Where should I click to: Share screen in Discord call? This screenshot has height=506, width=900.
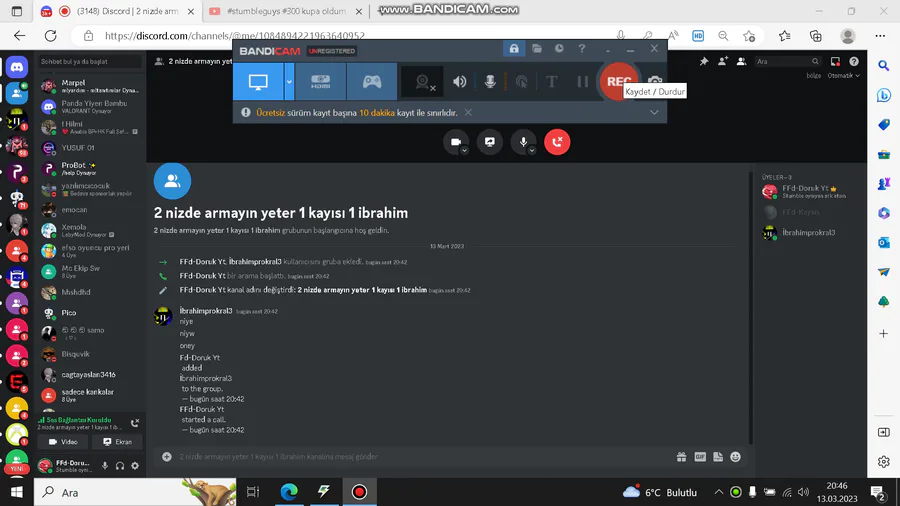490,142
